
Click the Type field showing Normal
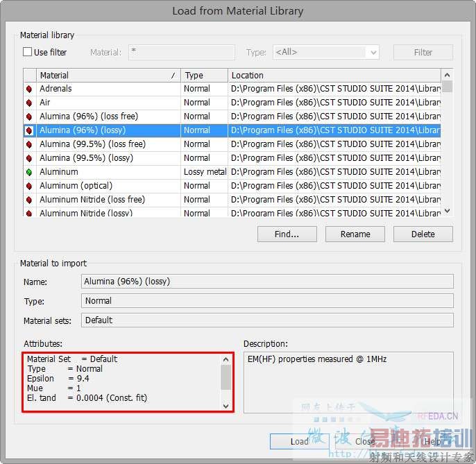click(x=267, y=301)
